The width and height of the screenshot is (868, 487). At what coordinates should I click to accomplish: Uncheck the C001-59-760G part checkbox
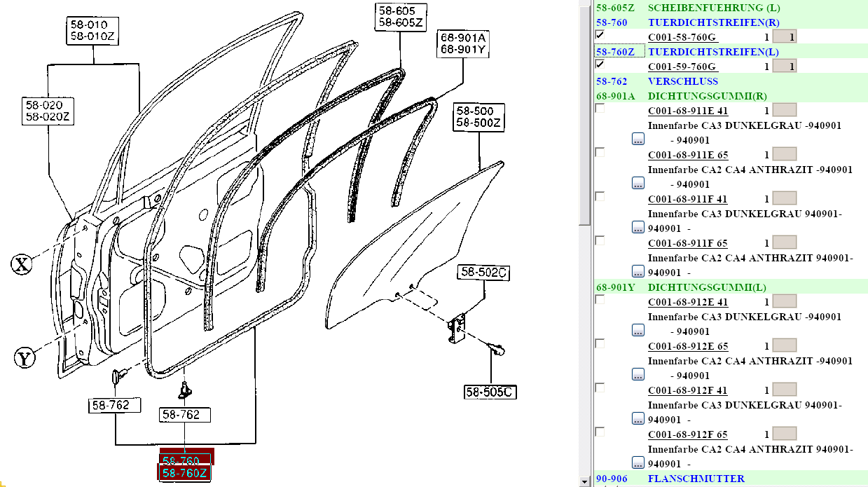tap(600, 64)
